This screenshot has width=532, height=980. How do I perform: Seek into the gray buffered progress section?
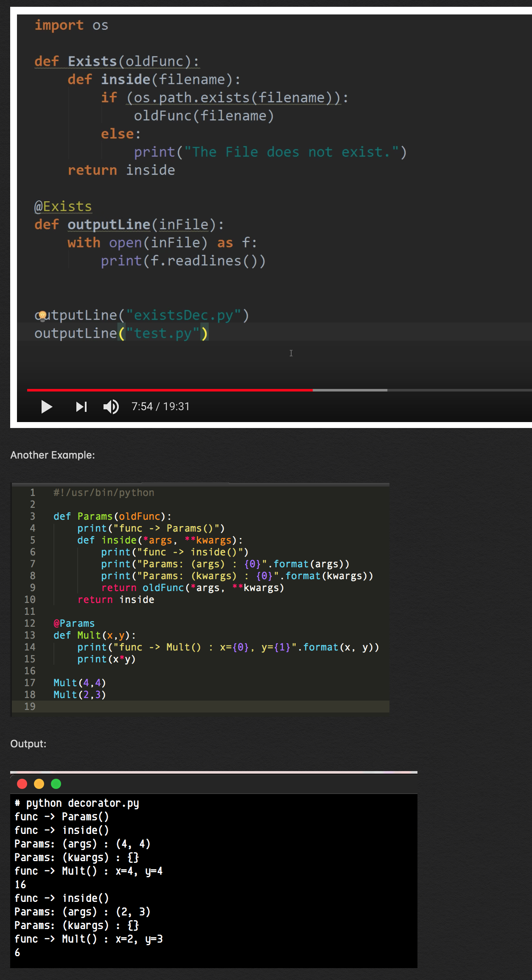[x=350, y=390]
